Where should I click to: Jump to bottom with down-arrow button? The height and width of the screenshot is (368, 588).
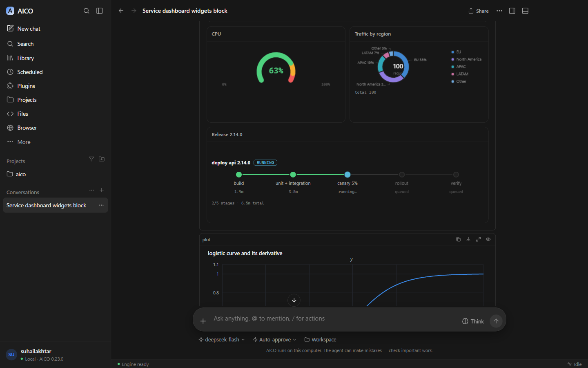[294, 300]
